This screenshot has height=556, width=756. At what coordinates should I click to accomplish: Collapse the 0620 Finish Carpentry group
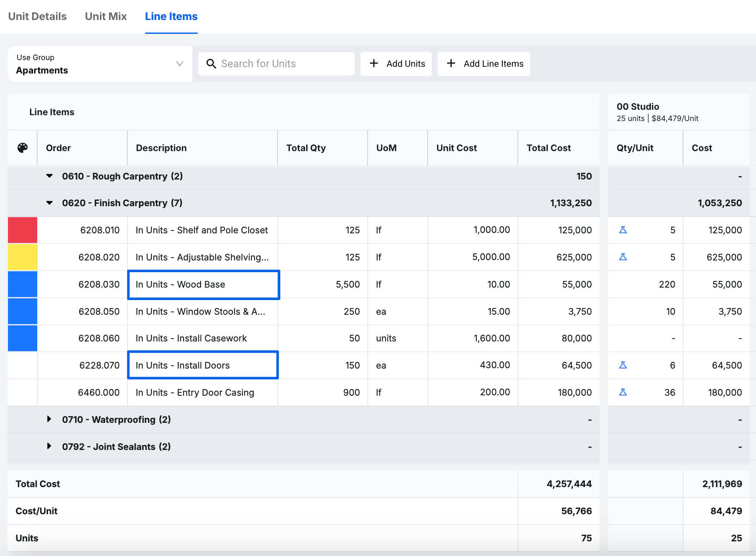point(50,203)
